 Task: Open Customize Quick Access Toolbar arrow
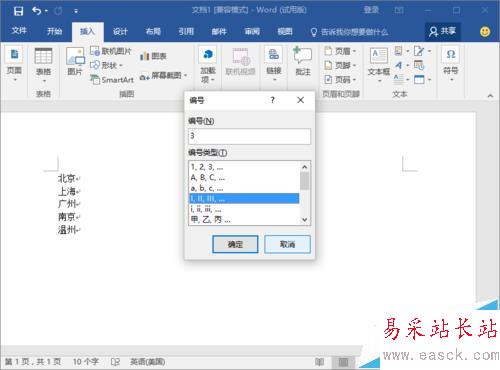pos(76,11)
